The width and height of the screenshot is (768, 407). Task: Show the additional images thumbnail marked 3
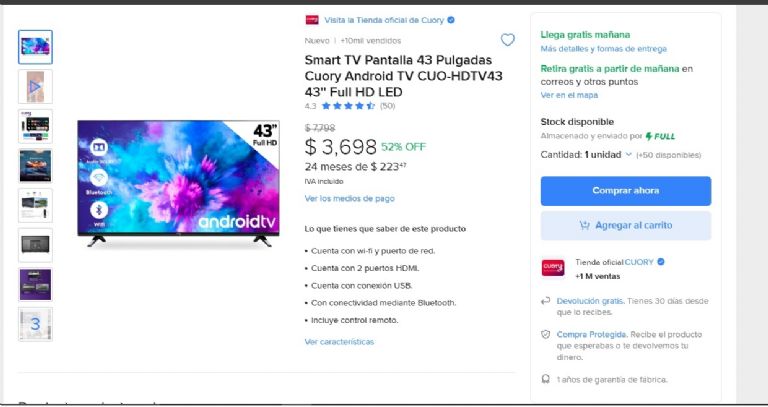(x=35, y=324)
